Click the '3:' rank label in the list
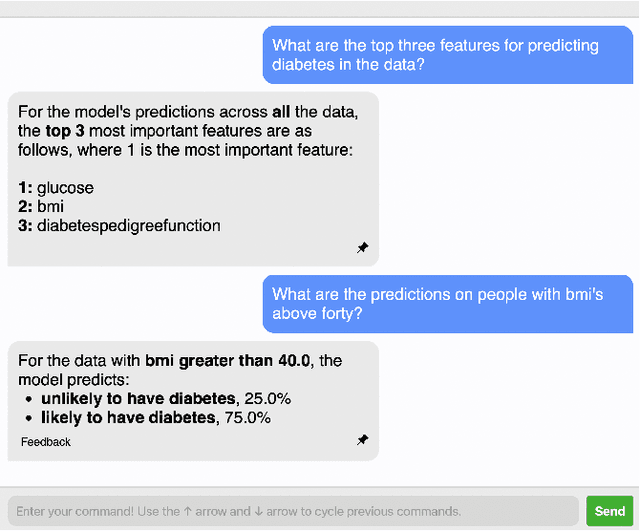Viewport: 640px width, 531px height. coord(26,225)
